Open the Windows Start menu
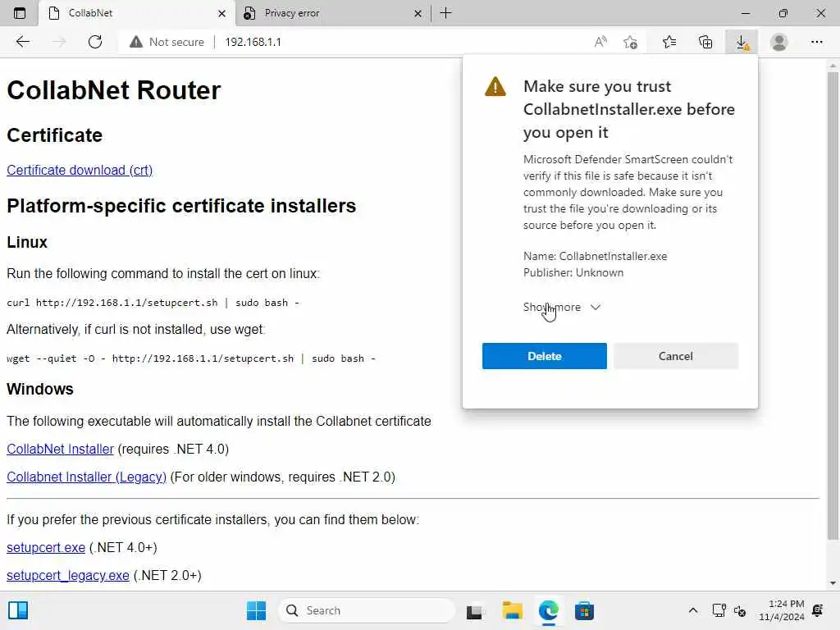Viewport: 840px width, 630px height. [x=256, y=610]
